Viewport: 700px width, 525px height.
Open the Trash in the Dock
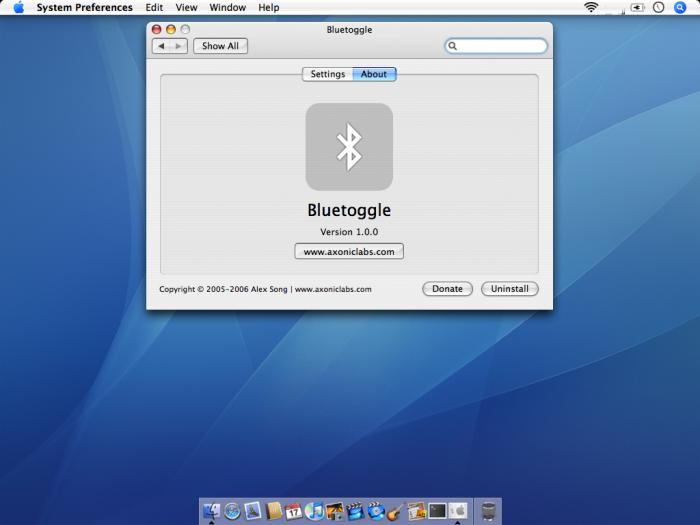click(489, 511)
